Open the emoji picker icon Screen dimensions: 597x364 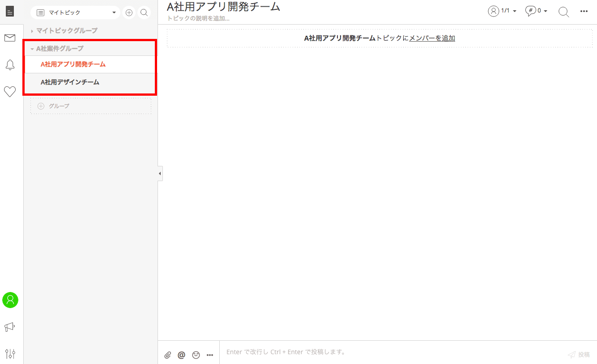(x=196, y=355)
